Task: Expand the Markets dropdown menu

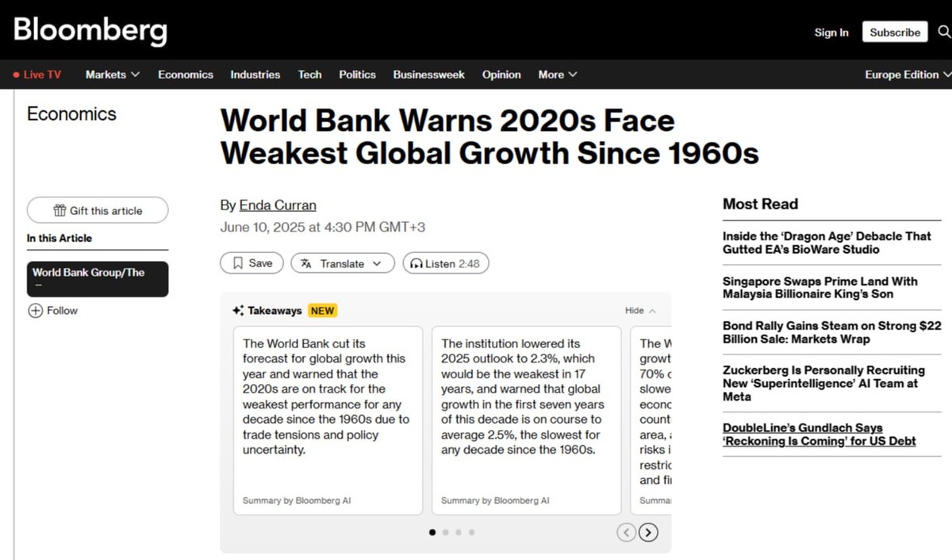Action: [113, 75]
